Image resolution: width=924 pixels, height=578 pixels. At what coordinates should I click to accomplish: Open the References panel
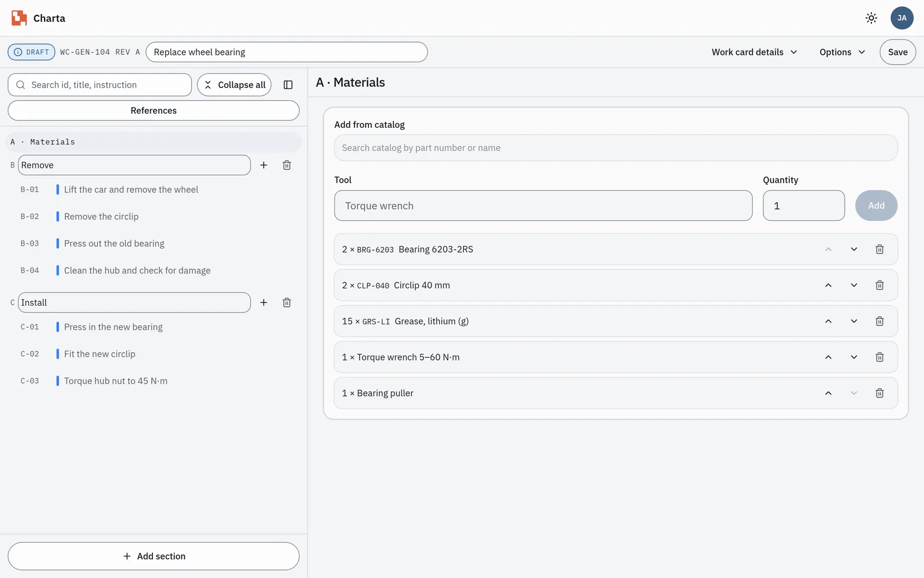[x=154, y=110]
